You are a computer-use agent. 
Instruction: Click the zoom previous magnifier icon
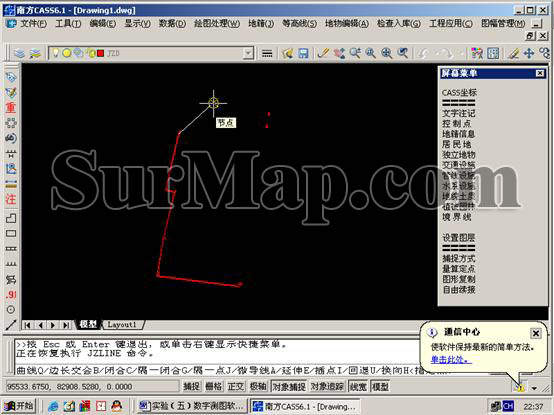coord(370,53)
